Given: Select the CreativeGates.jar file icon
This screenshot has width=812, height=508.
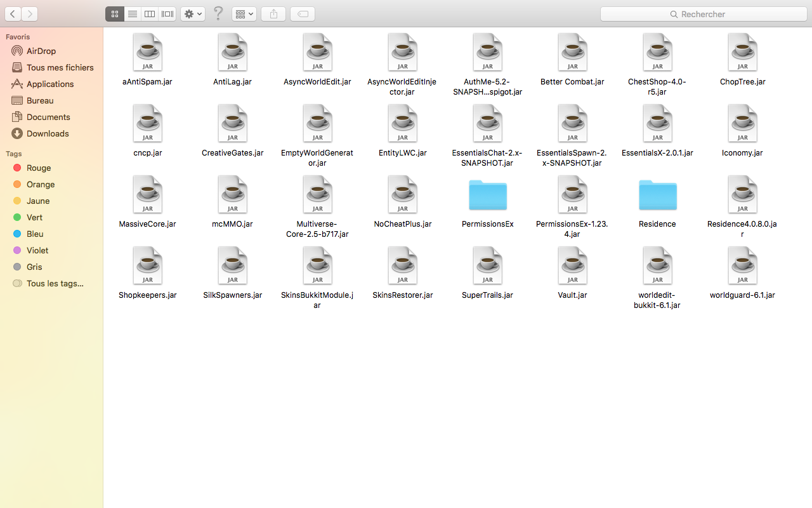Looking at the screenshot, I should (x=233, y=123).
